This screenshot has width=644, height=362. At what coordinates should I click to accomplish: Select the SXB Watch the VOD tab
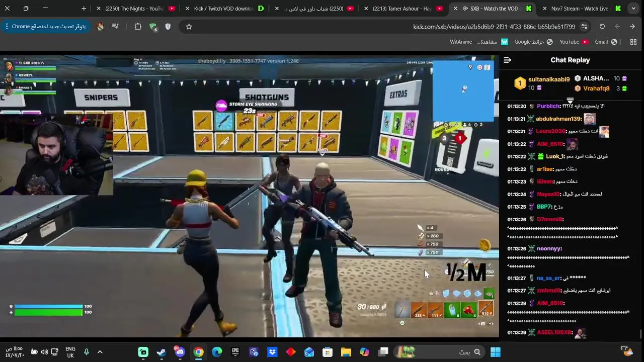492,9
